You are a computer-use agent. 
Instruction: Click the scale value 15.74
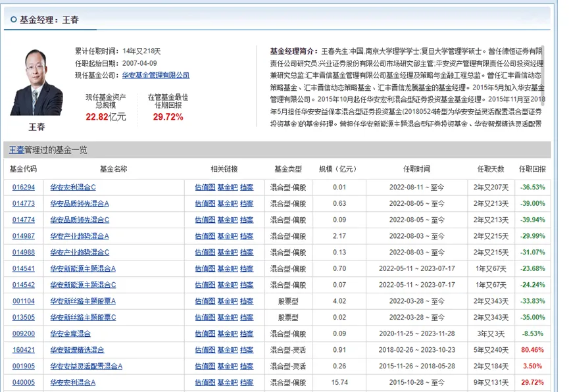(x=339, y=383)
